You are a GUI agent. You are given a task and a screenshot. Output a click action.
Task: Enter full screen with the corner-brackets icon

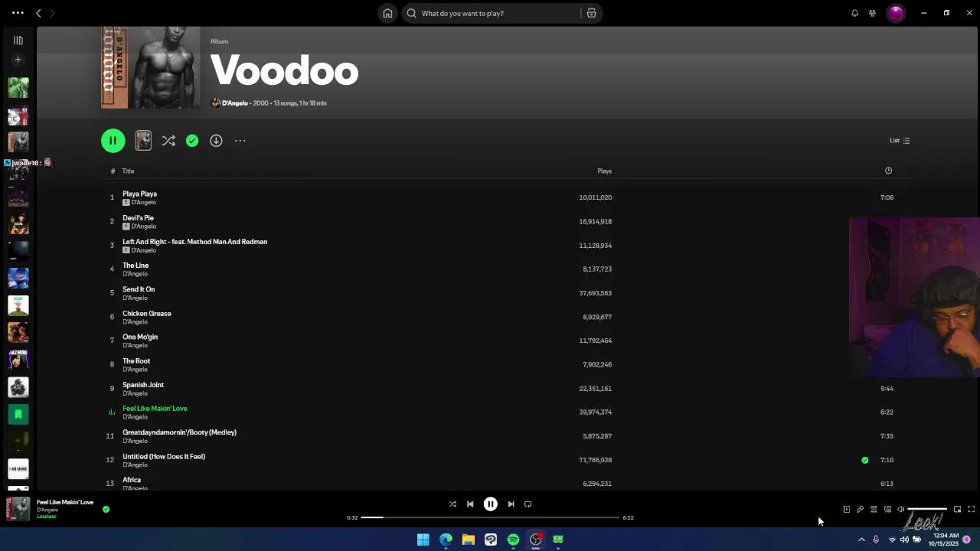tap(971, 510)
